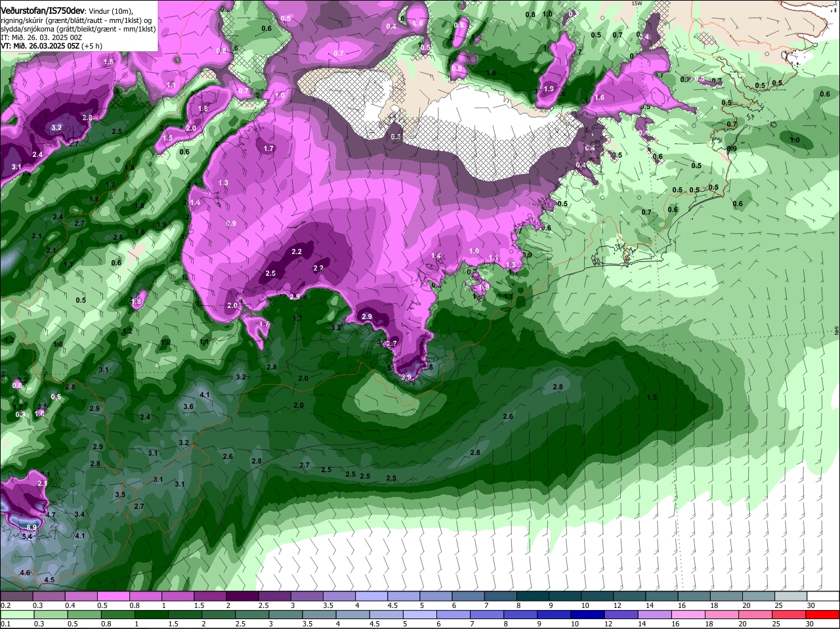Click the dark green 1–1.5 rain legend swatch
The width and height of the screenshot is (840, 629).
[152, 614]
